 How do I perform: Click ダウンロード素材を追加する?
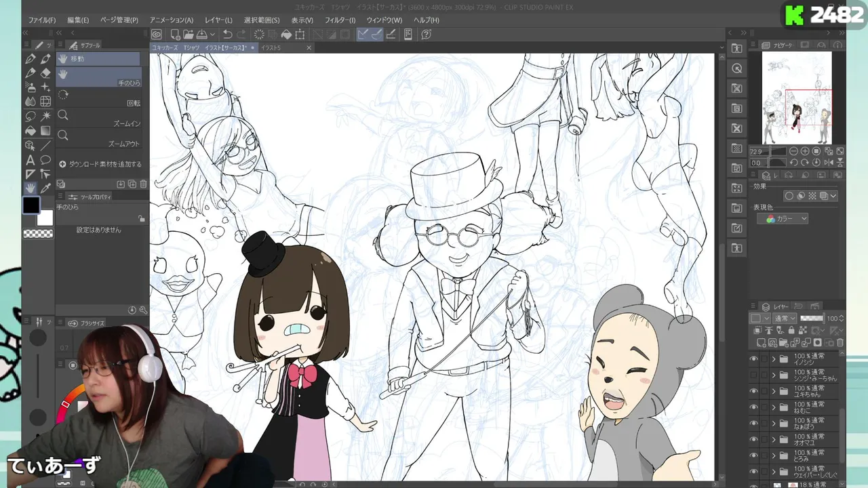tap(100, 164)
